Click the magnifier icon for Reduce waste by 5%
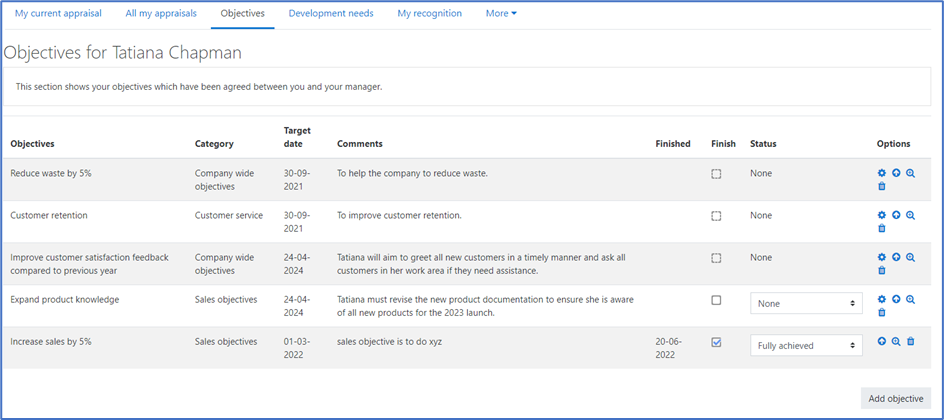The image size is (944, 420). [x=910, y=173]
